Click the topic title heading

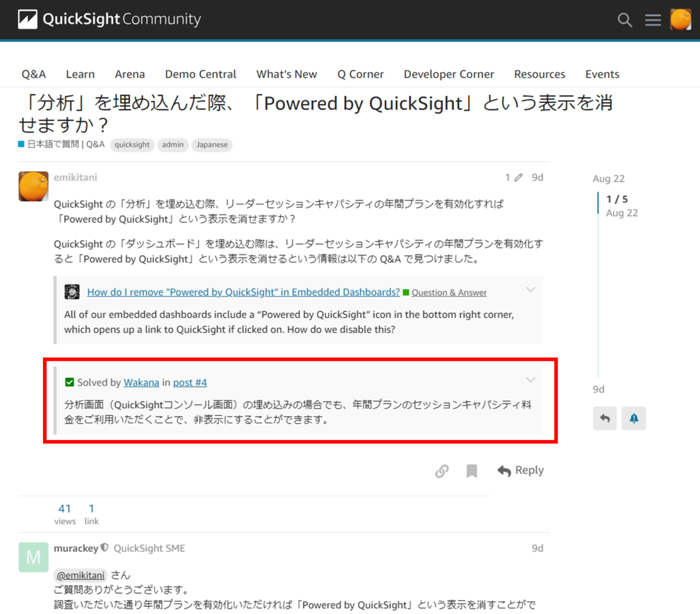pyautogui.click(x=315, y=114)
